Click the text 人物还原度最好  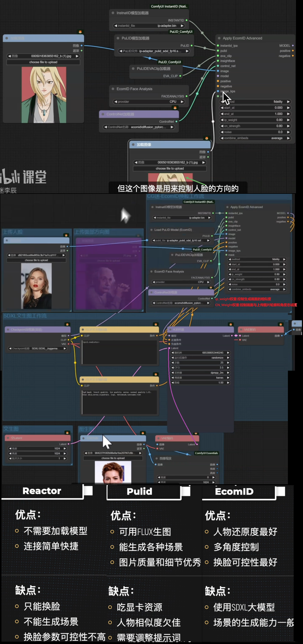245,532
